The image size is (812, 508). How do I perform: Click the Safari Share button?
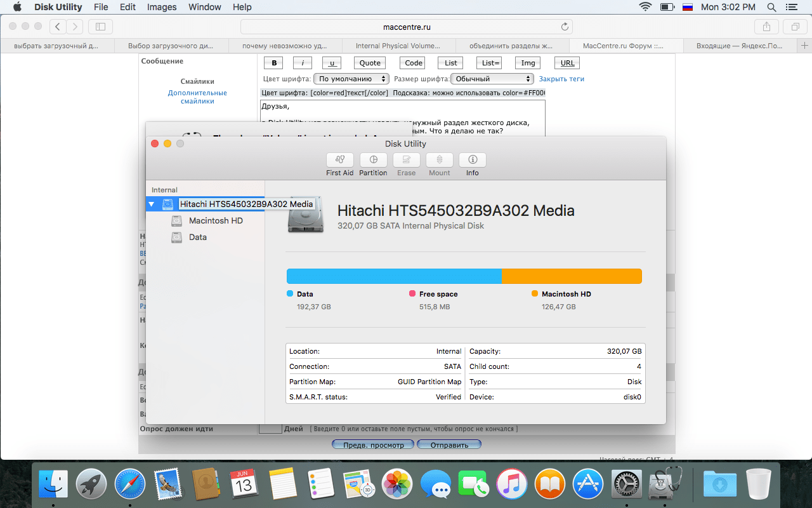coord(766,26)
